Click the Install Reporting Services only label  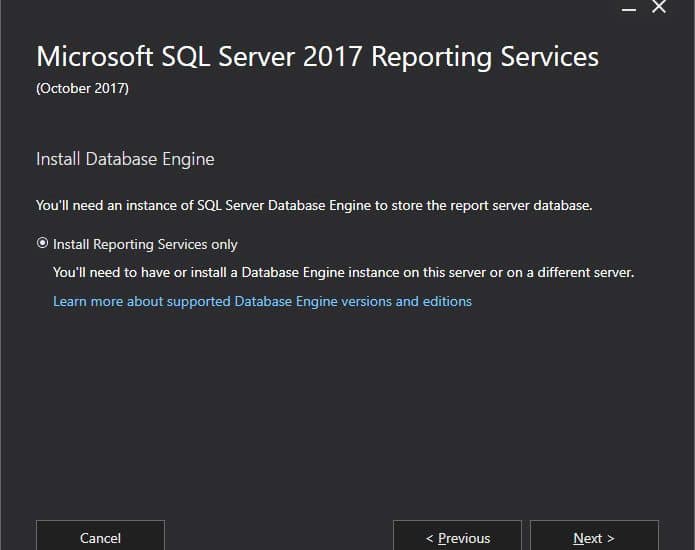(x=145, y=244)
